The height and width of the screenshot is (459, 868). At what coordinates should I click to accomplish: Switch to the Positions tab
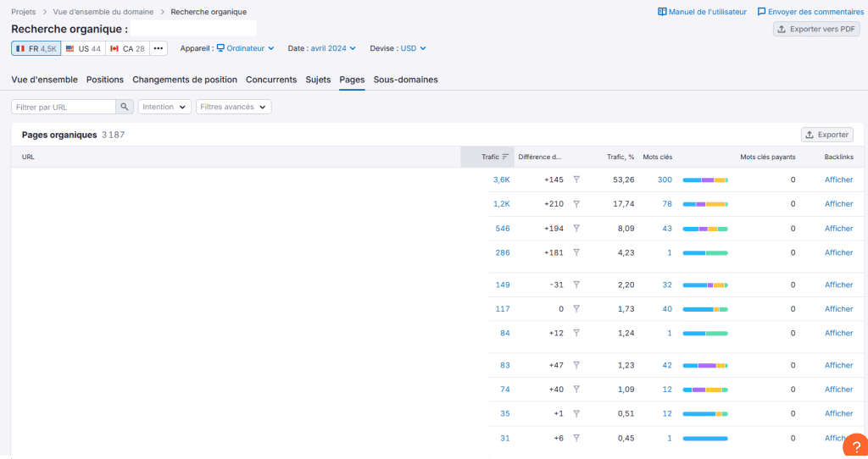[105, 80]
